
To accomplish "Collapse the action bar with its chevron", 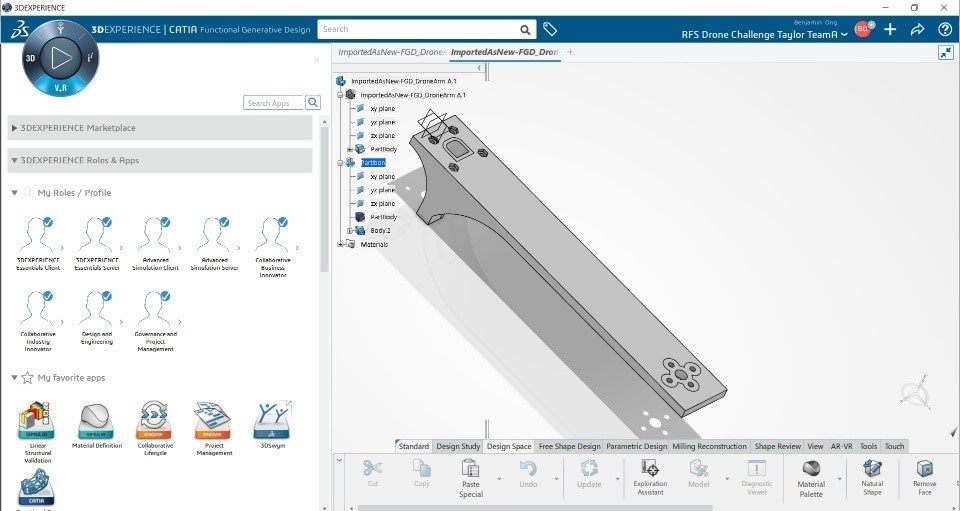I will point(339,460).
